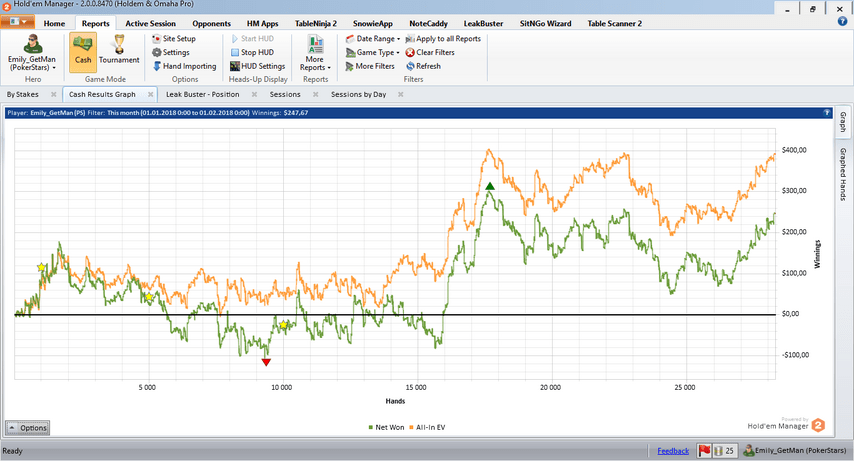Image resolution: width=854 pixels, height=461 pixels.
Task: Close the By Stakes report tab
Action: point(53,94)
